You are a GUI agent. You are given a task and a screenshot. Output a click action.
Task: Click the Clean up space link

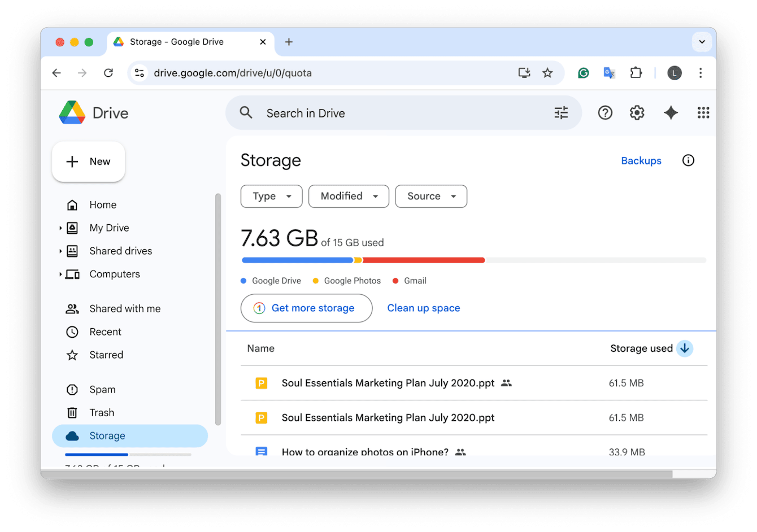[423, 308]
